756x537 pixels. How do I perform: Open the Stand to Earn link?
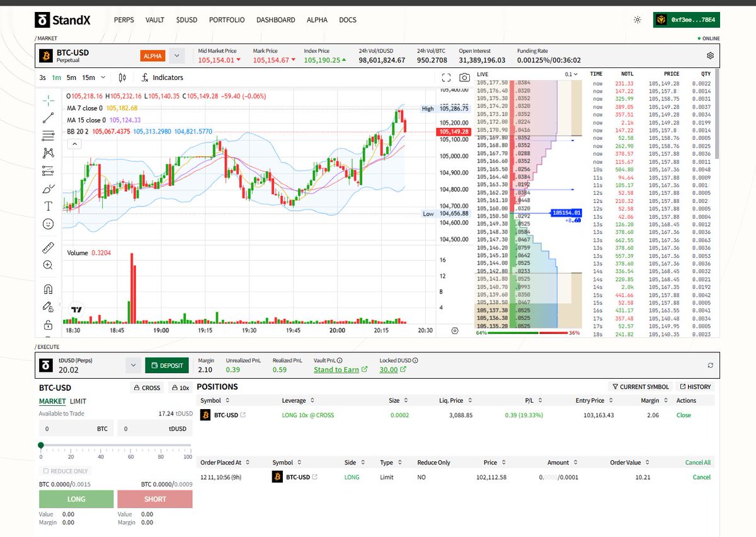tap(340, 369)
